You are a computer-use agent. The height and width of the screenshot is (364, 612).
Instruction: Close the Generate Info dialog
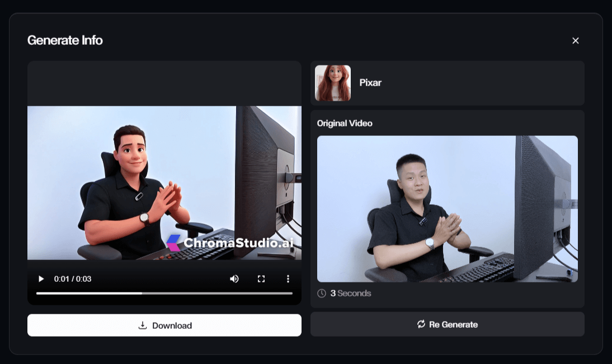tap(575, 41)
